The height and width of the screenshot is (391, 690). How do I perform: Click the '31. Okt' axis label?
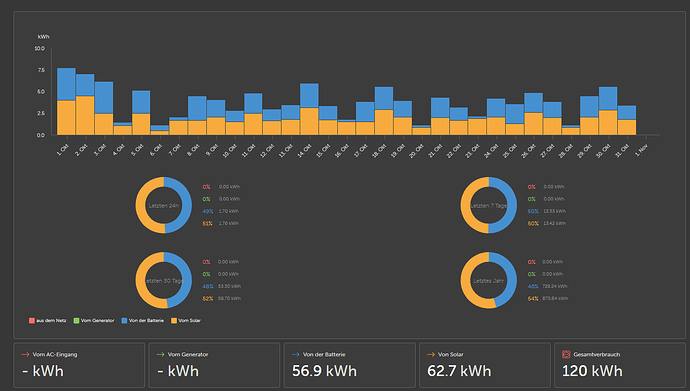(622, 150)
